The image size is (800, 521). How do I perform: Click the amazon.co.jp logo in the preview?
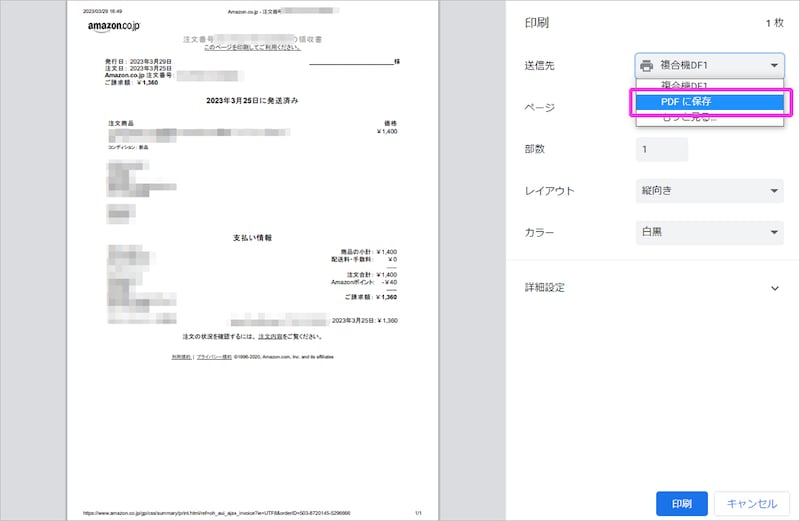113,26
